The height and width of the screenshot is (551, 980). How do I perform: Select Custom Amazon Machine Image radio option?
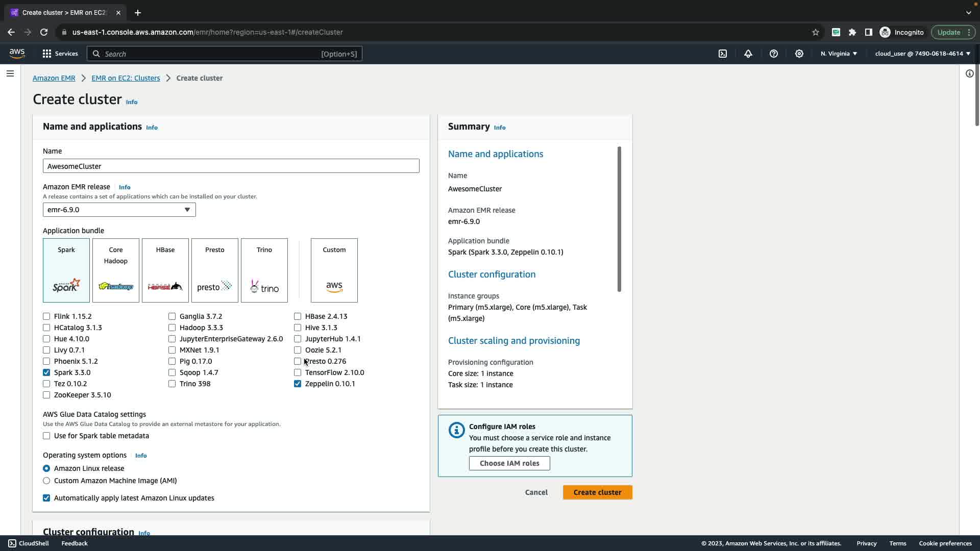46,481
